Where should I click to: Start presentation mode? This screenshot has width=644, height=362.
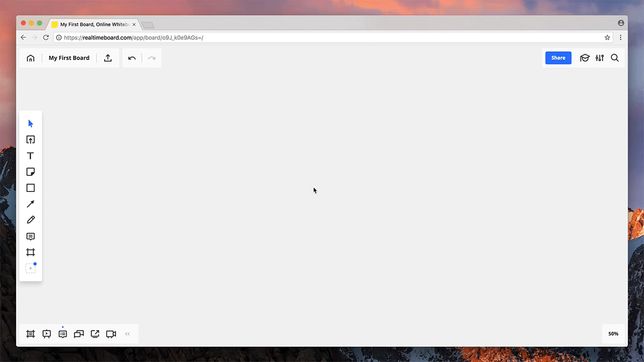tap(47, 334)
